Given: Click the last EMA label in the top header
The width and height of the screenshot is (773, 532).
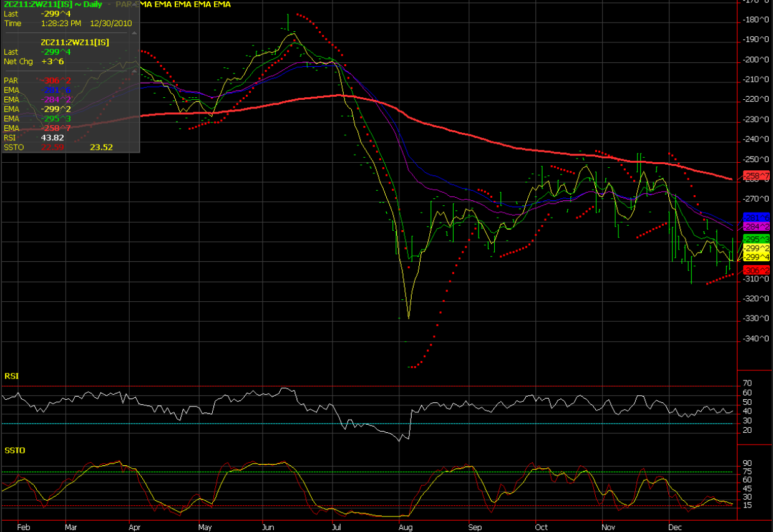Looking at the screenshot, I should [x=221, y=4].
